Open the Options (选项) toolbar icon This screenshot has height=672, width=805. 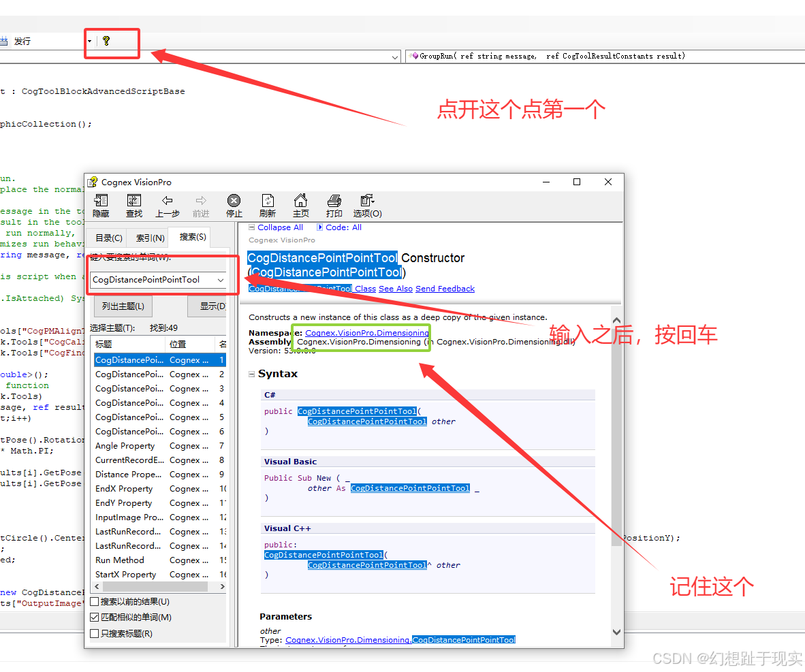(367, 201)
